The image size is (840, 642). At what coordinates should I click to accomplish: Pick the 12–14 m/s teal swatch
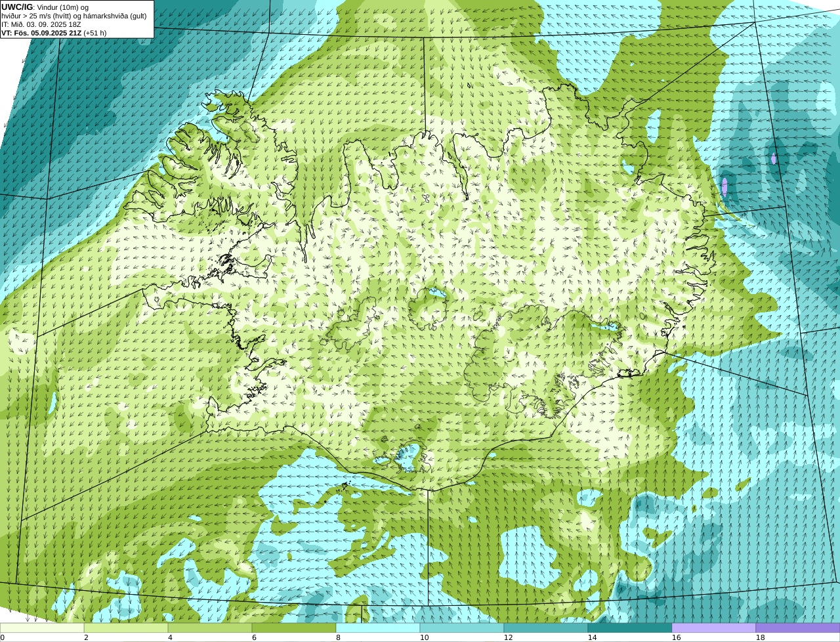click(546, 628)
